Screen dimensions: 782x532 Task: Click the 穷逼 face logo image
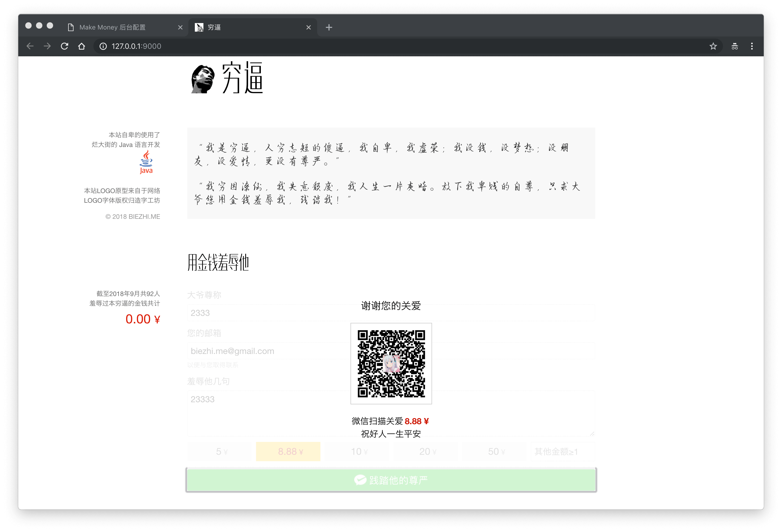pos(203,79)
